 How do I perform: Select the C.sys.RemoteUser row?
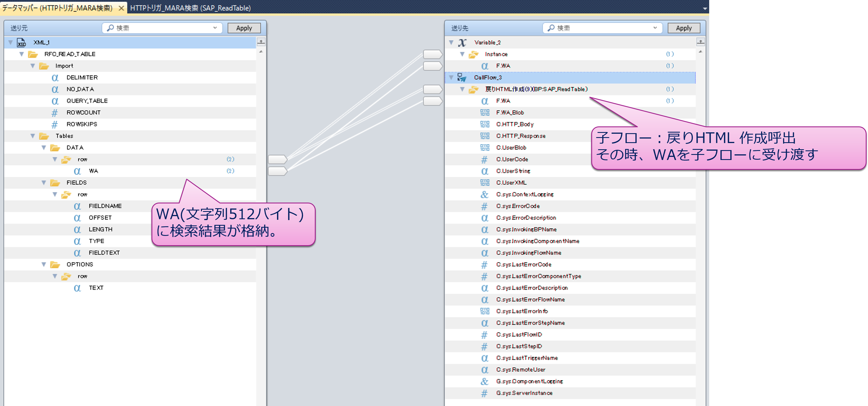[570, 370]
